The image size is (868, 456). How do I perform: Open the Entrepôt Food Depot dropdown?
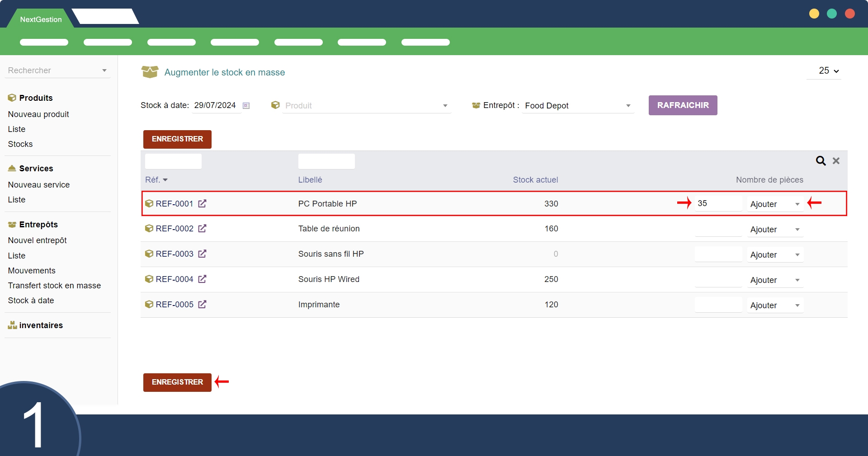tap(628, 106)
